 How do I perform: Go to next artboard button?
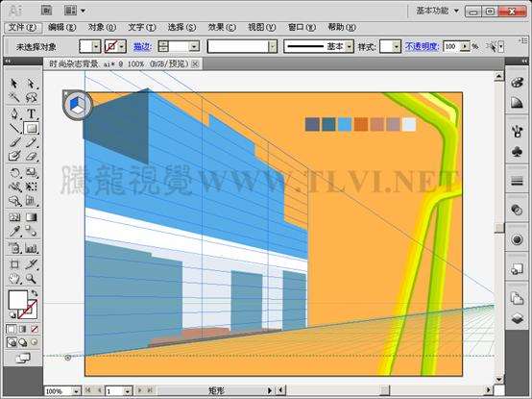coord(139,391)
